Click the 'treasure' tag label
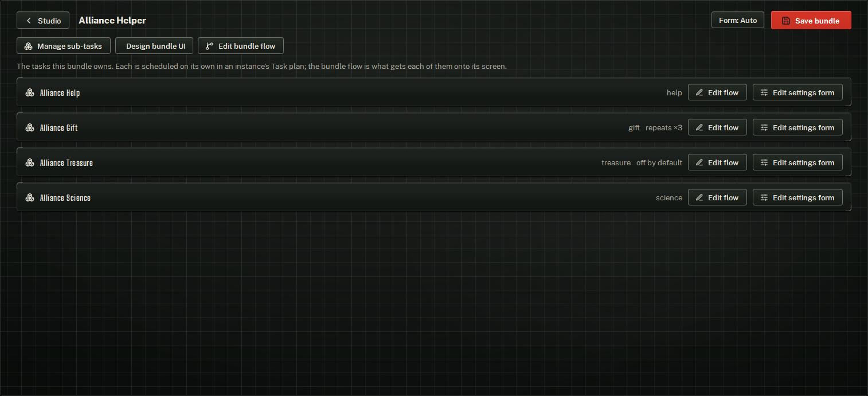 tap(616, 162)
